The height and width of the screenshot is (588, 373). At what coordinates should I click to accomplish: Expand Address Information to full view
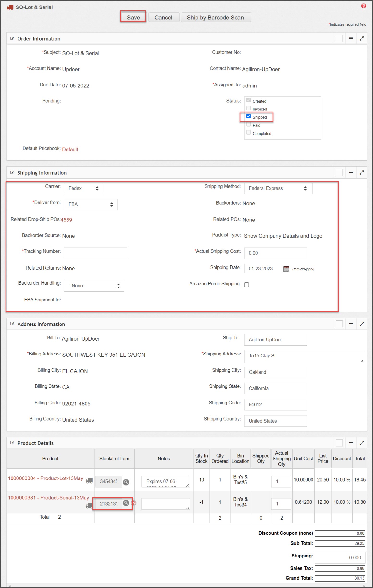tap(361, 324)
